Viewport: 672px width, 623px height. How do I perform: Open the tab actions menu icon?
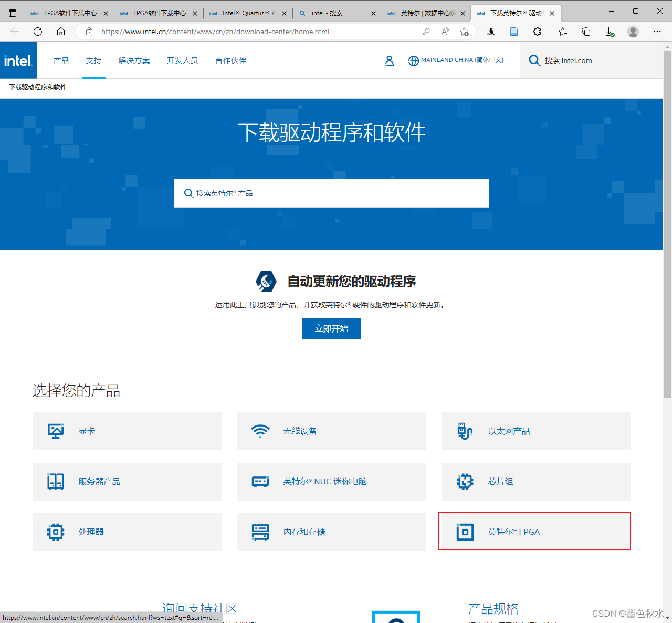[x=13, y=13]
